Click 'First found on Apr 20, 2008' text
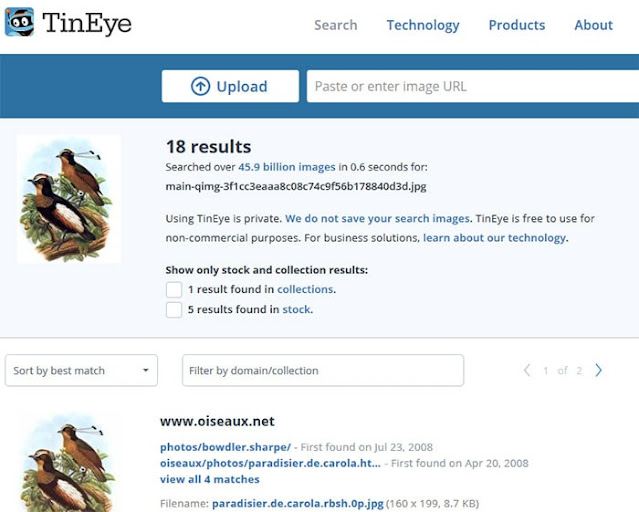This screenshot has width=639, height=512. point(460,463)
